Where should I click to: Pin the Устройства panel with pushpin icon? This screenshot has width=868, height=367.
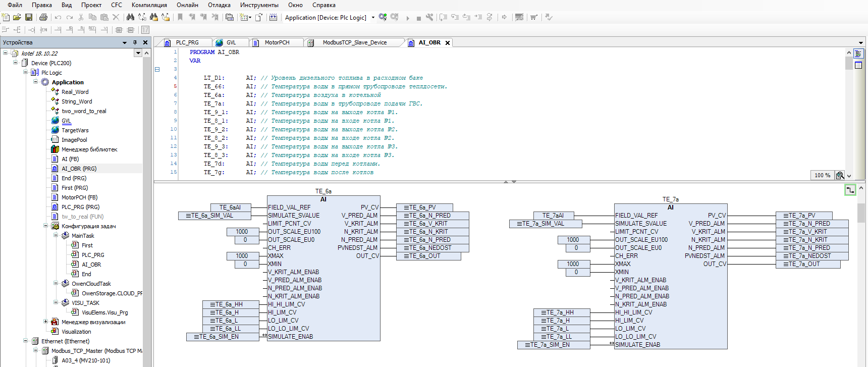click(x=135, y=42)
